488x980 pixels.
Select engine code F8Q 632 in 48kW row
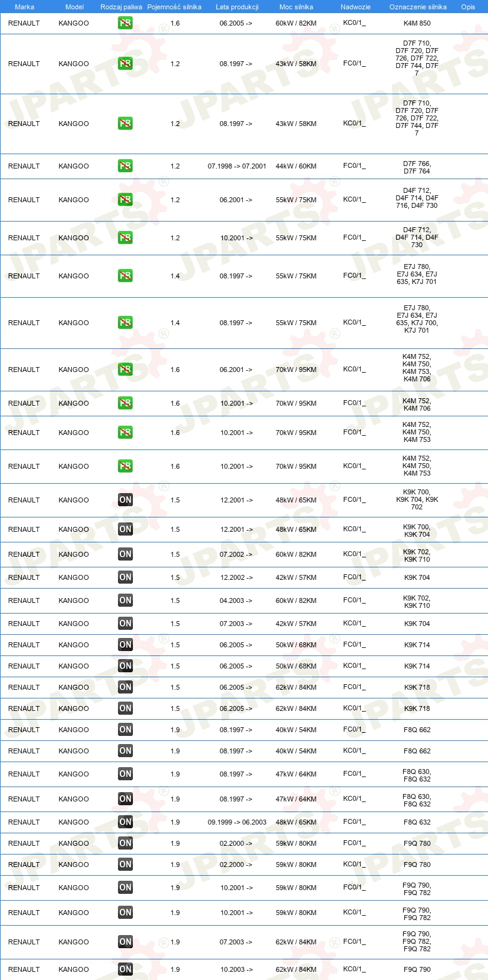(x=417, y=822)
